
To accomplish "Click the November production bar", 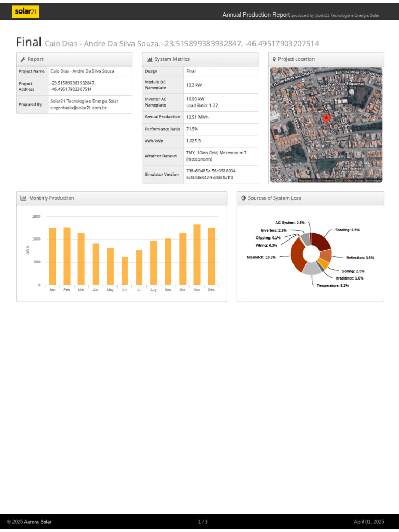I will click(197, 255).
